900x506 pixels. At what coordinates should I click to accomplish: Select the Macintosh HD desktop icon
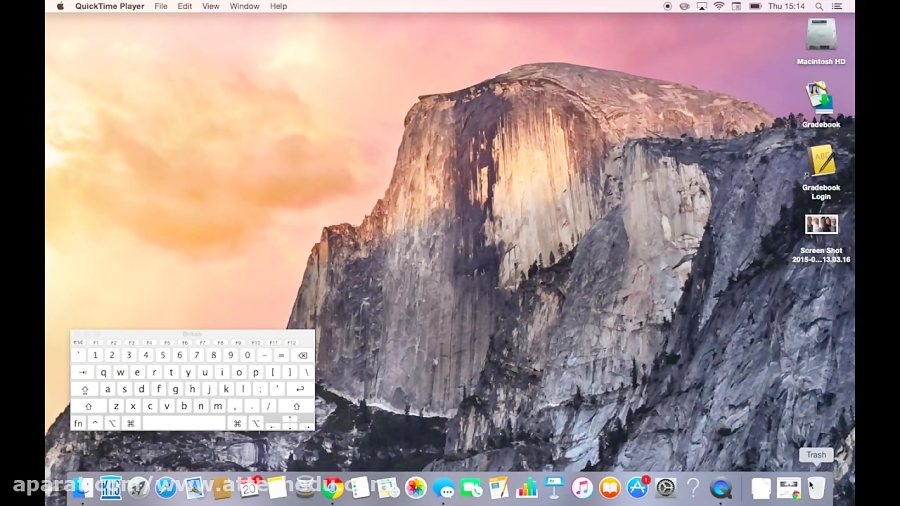click(x=821, y=34)
